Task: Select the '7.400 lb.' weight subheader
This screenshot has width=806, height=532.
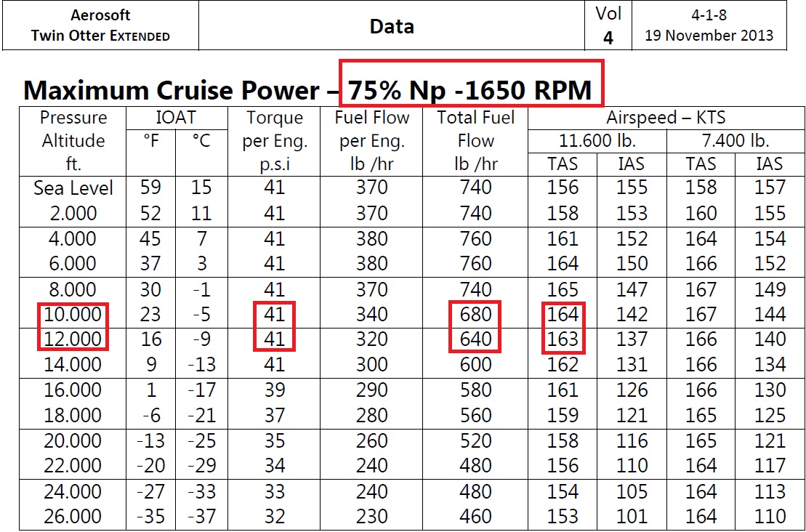Action: [735, 141]
